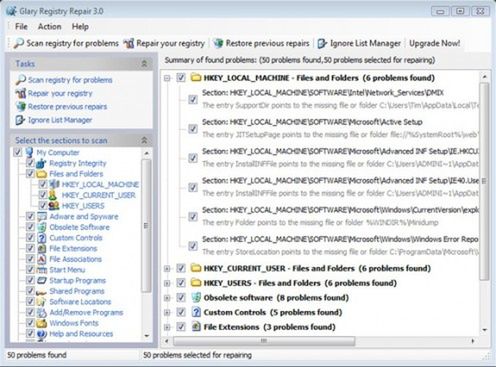
Task: Click the Startup Programs icon
Action: [x=42, y=281]
